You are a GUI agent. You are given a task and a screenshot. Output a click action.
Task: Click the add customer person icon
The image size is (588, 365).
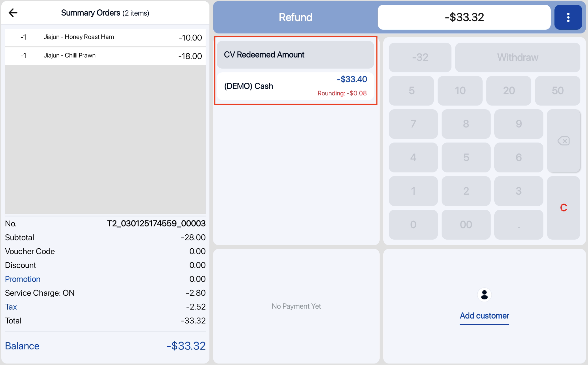(484, 295)
